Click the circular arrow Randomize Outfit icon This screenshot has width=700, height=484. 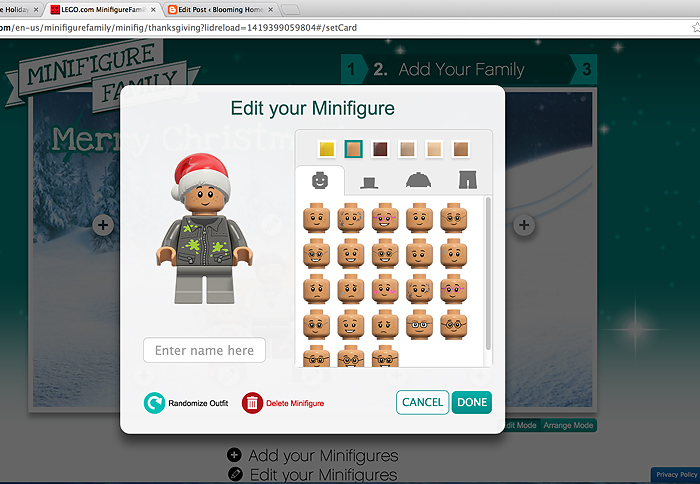pyautogui.click(x=154, y=403)
